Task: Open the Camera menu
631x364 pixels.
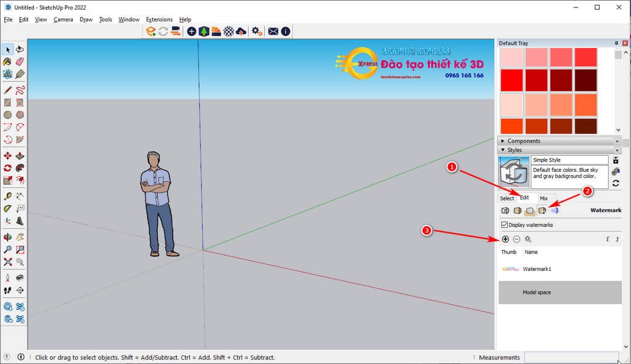Action: (x=63, y=19)
